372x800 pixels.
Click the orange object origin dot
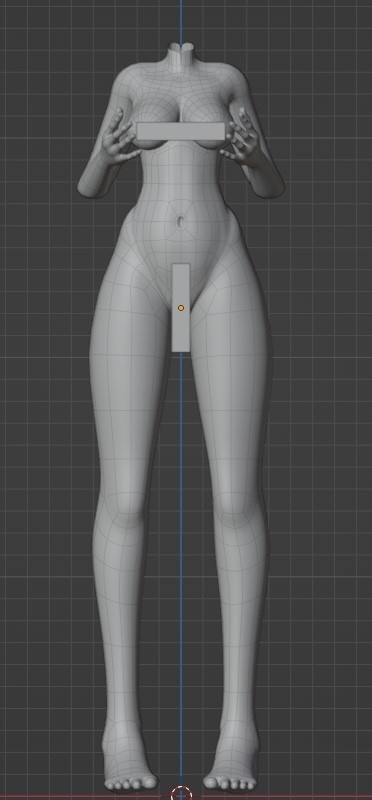pyautogui.click(x=181, y=308)
